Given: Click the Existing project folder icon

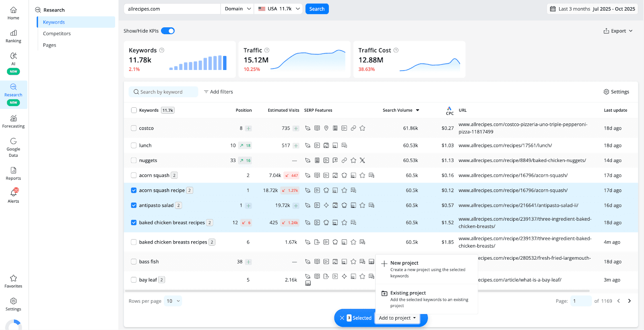Looking at the screenshot, I should point(384,293).
